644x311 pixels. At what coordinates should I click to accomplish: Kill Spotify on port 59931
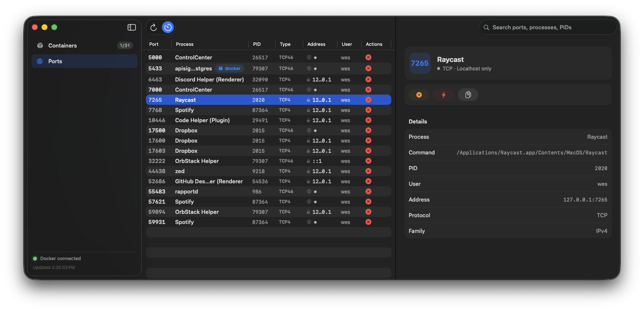368,222
